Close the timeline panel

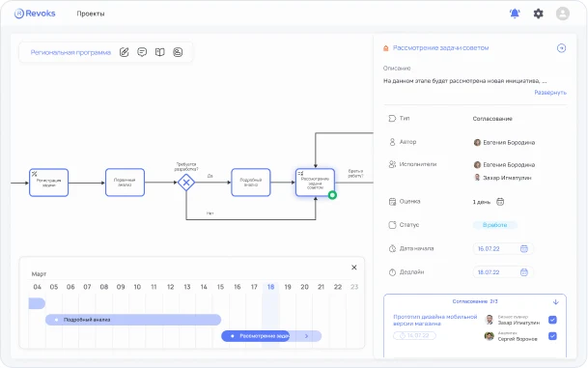[x=354, y=268]
